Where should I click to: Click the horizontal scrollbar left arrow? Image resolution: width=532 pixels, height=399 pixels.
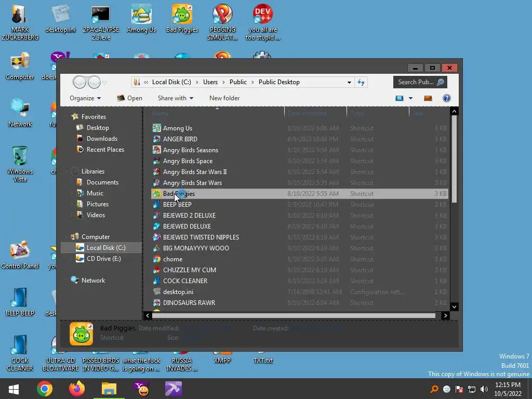148,316
